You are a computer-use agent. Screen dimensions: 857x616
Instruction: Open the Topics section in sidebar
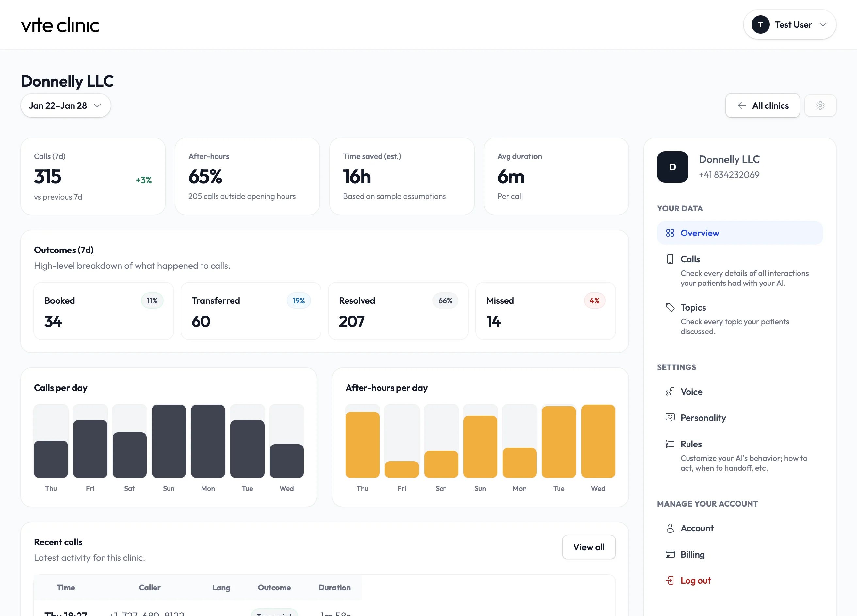coord(693,308)
